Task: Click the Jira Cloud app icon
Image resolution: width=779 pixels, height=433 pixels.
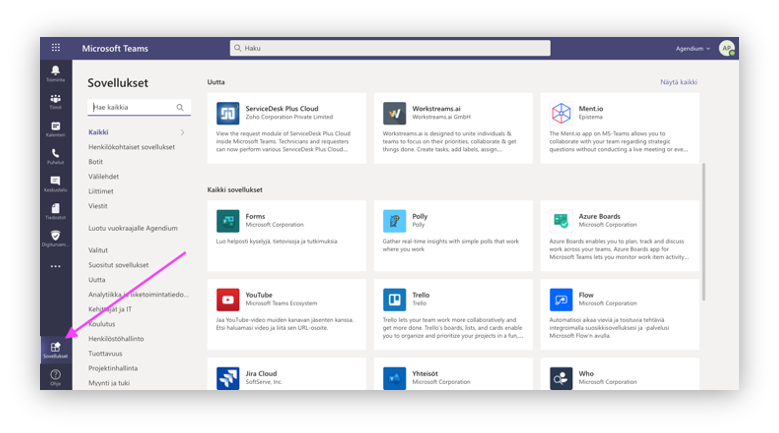Action: point(228,378)
